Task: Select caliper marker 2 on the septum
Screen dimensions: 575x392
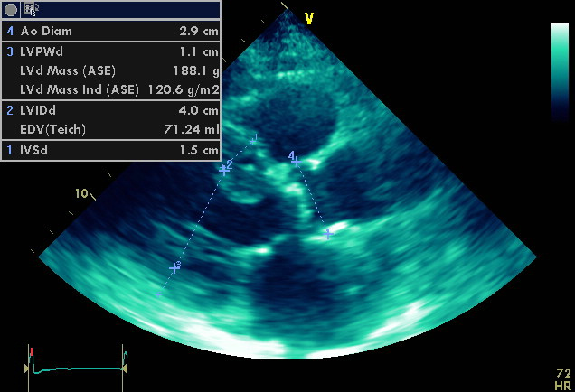Action: (224, 168)
